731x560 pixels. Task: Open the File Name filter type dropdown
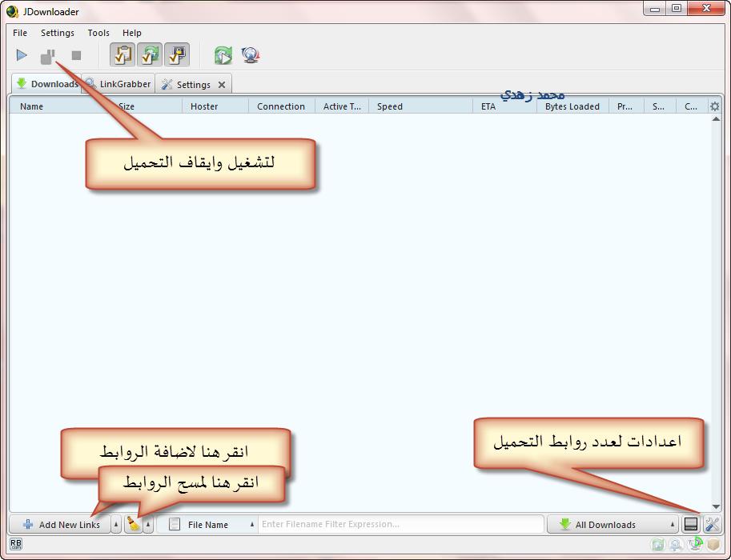208,525
